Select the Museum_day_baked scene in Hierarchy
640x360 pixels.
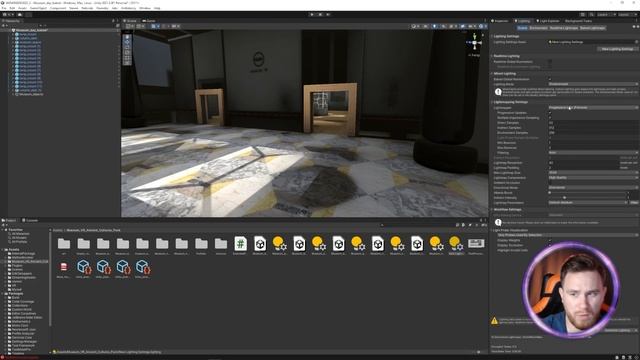pos(33,30)
